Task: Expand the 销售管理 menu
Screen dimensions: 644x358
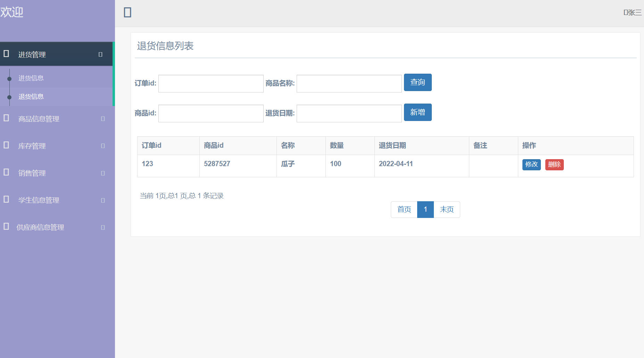Action: pos(32,173)
